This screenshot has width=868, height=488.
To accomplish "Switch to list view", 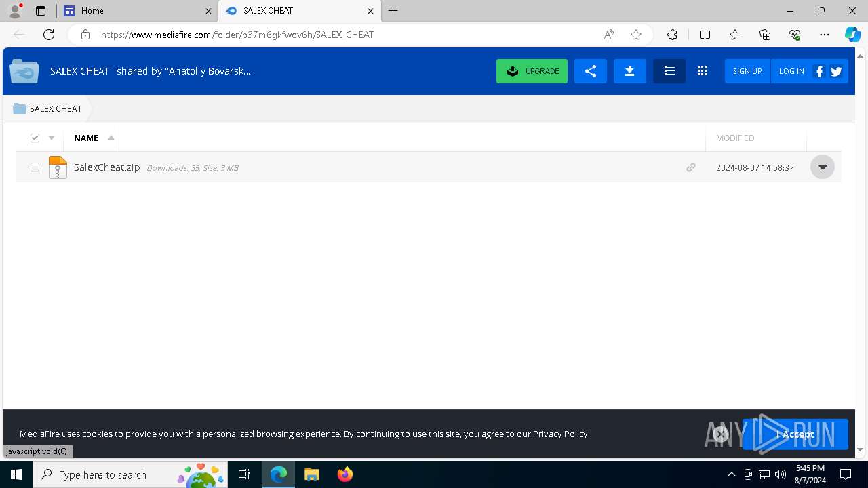I will 669,71.
